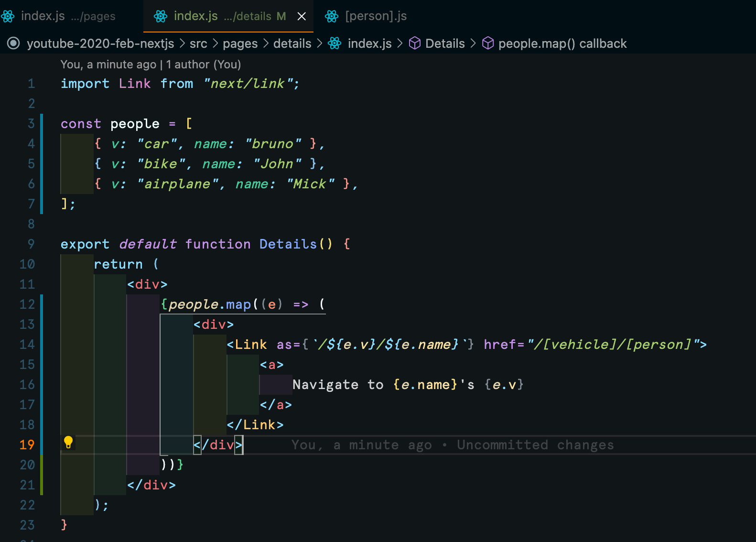Click {e.name} expression on line 16
The image size is (756, 542).
425,385
